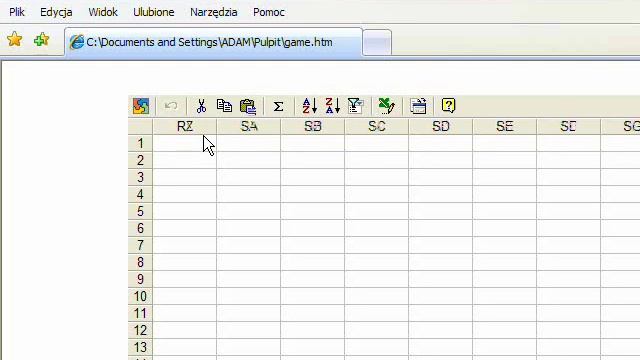Select column header SE

(x=505, y=127)
